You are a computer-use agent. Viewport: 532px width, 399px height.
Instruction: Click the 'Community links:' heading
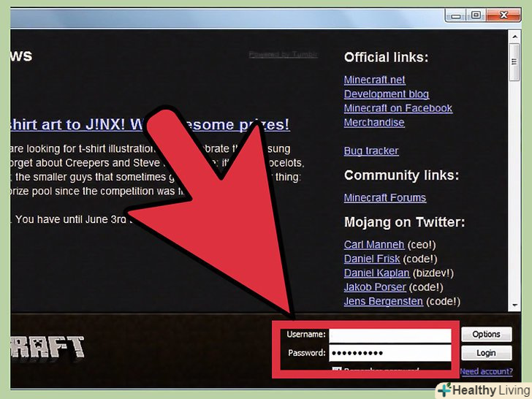[401, 175]
